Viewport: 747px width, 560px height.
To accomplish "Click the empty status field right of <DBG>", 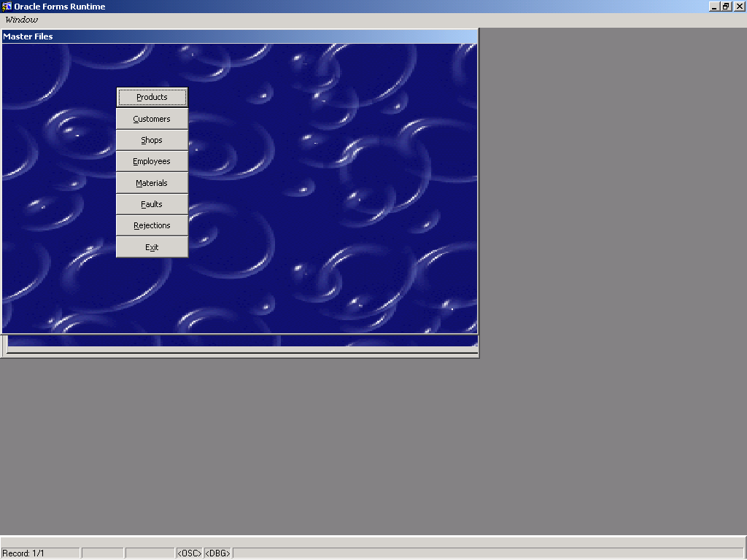I will coord(487,553).
